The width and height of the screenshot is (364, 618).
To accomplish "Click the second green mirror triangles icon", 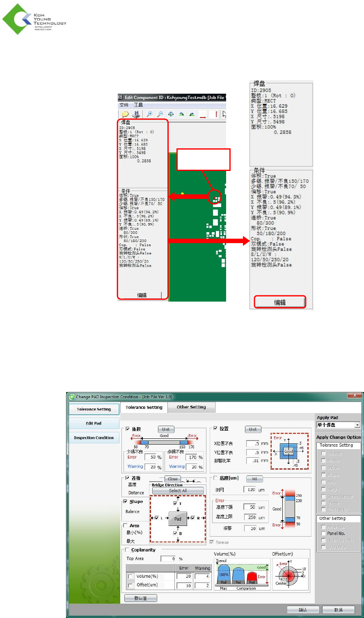I will coord(192,115).
